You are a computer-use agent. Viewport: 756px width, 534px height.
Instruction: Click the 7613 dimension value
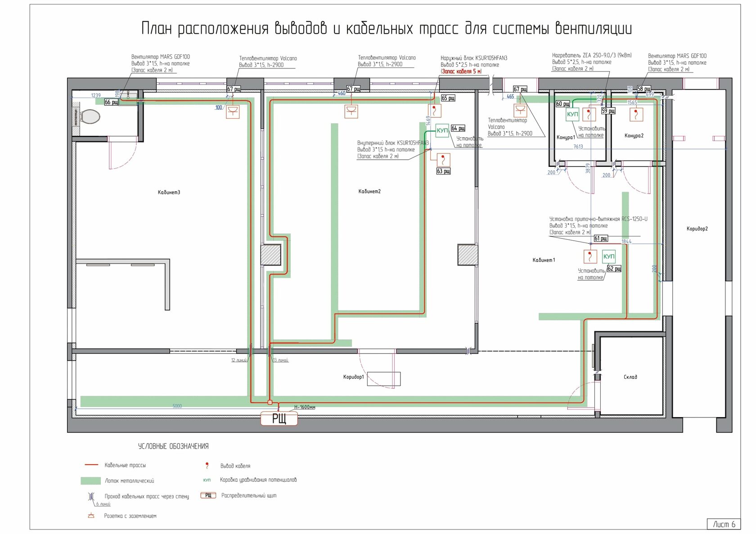pos(578,146)
